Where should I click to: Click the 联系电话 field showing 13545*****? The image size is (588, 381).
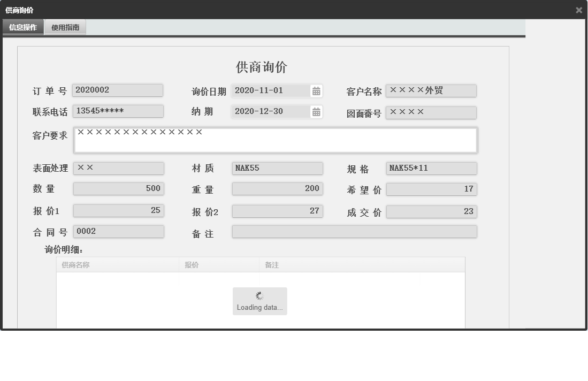pyautogui.click(x=118, y=111)
